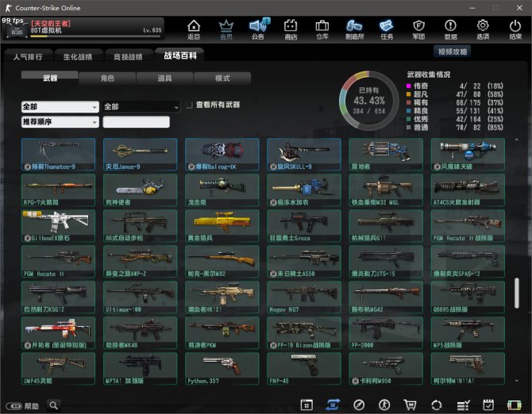
Task: Open the 数据 data icon
Action: point(450,29)
